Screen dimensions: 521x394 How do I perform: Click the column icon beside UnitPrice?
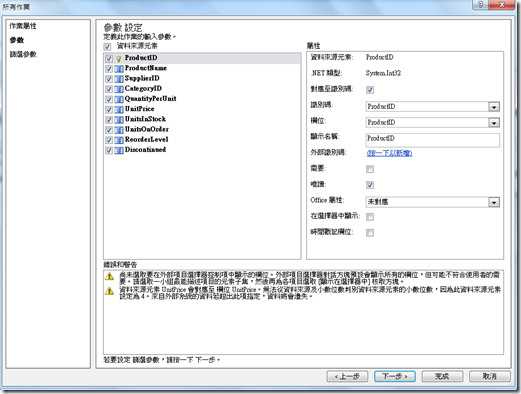click(119, 110)
